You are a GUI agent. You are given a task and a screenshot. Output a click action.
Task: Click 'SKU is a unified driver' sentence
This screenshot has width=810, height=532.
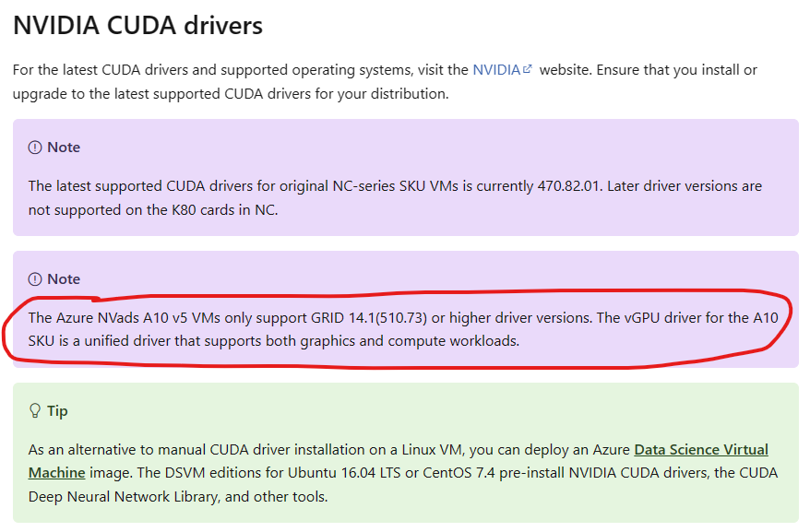coord(274,341)
